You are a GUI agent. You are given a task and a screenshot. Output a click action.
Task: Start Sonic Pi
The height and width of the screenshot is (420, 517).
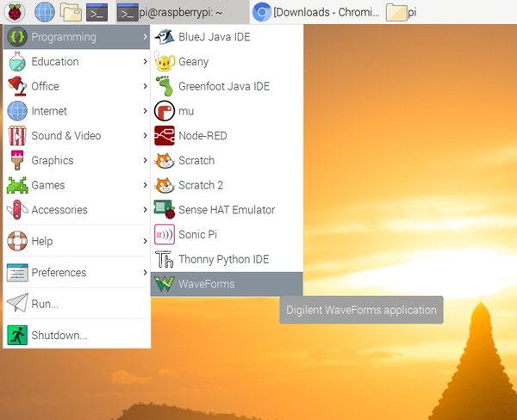196,234
